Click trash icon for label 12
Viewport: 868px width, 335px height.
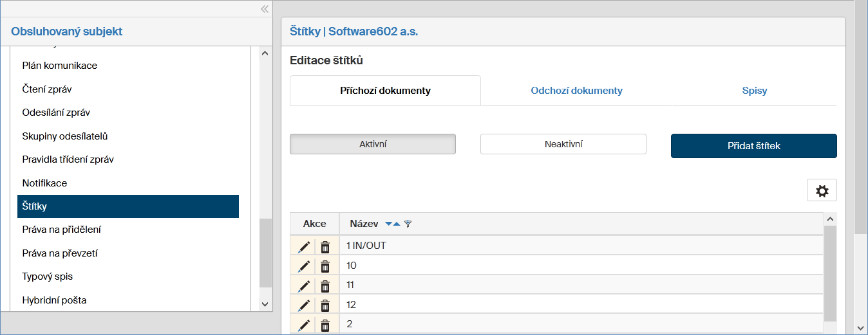[325, 305]
